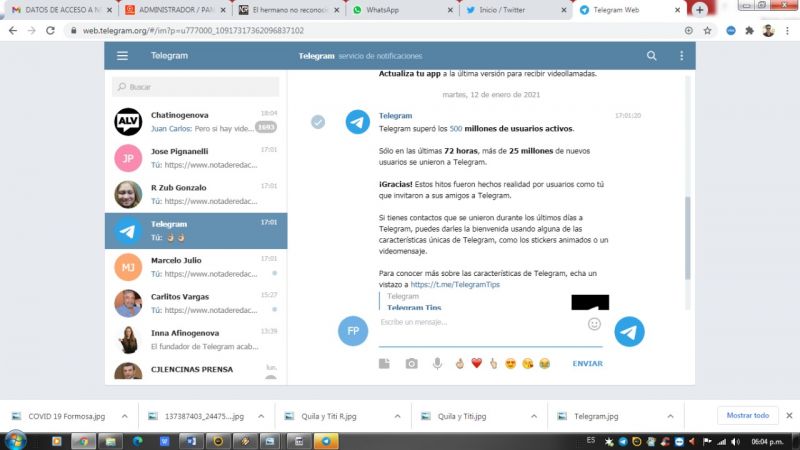800x450 pixels.
Task: Record a voice message with microphone icon
Action: click(x=437, y=363)
